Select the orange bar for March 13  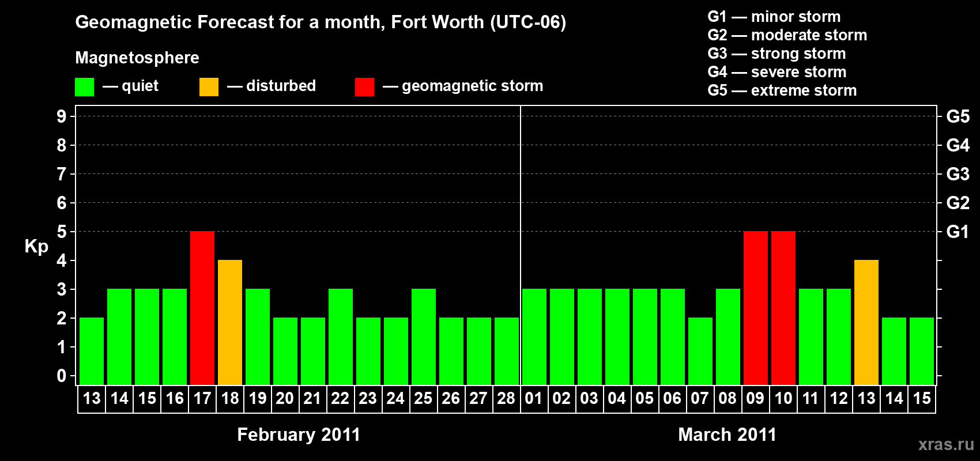point(866,323)
